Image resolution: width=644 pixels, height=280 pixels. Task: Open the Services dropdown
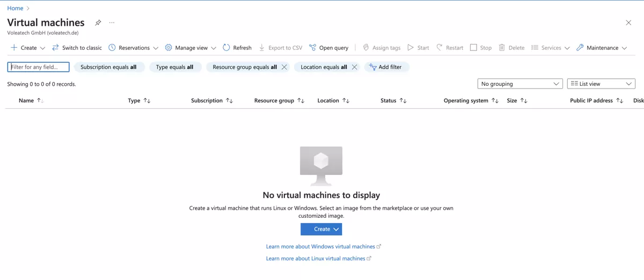point(551,48)
